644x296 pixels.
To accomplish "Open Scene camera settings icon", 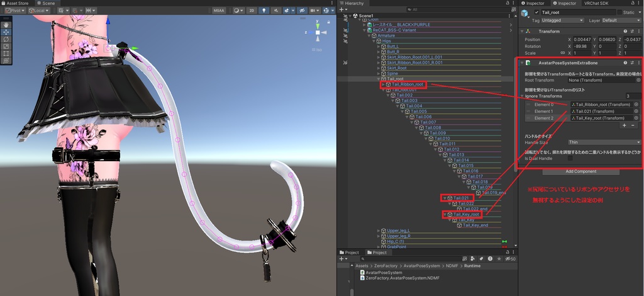I will pyautogui.click(x=315, y=10).
